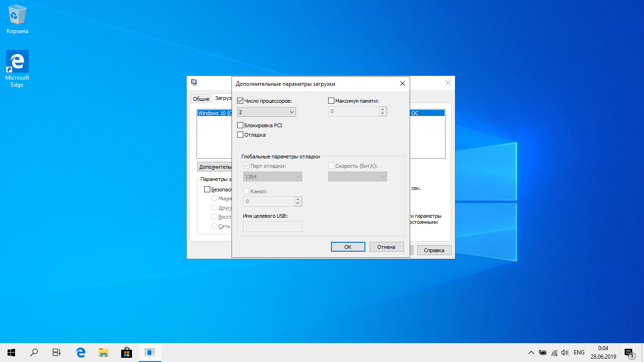Switch to the 'Общие' tab
The width and height of the screenshot is (644, 362).
[x=201, y=99]
